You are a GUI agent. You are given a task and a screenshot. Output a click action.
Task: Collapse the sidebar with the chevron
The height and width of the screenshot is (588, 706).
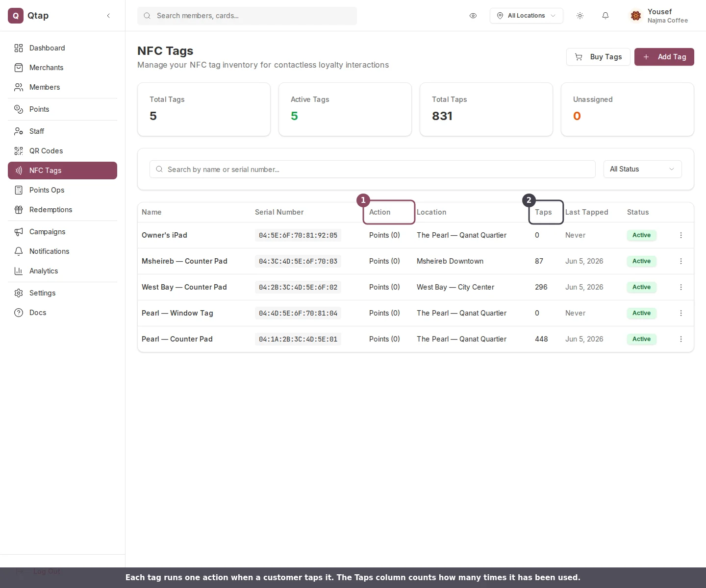(x=108, y=16)
